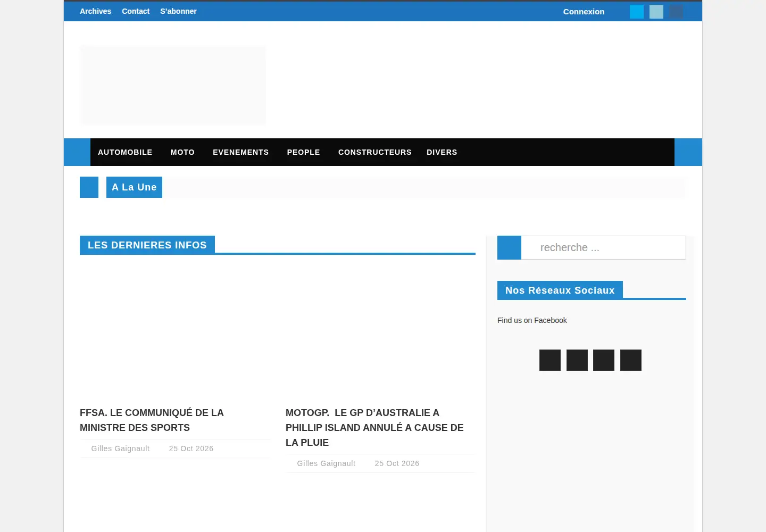Click the site logo placeholder in header
This screenshot has height=532, width=766.
(x=173, y=86)
